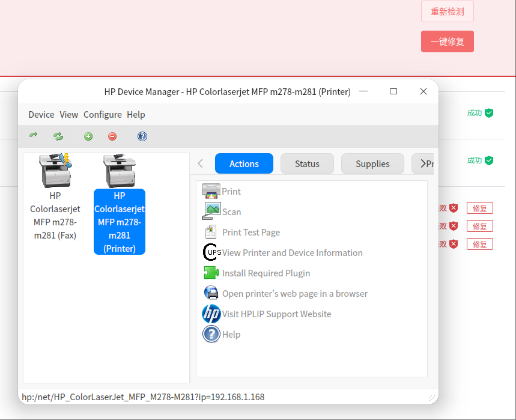Click Scan action text
The height and width of the screenshot is (420, 516).
click(232, 212)
